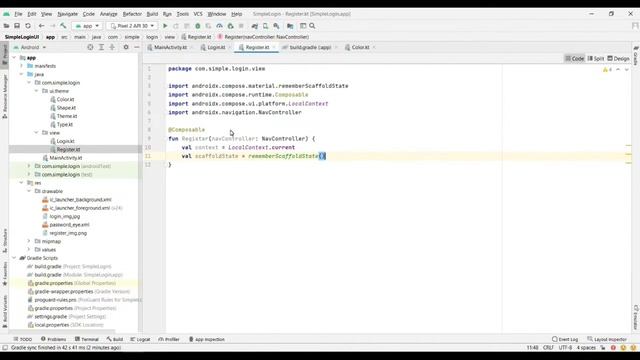The image size is (640, 360).
Task: Open the Pixel 2 API 30 device dropdown
Action: (132, 26)
